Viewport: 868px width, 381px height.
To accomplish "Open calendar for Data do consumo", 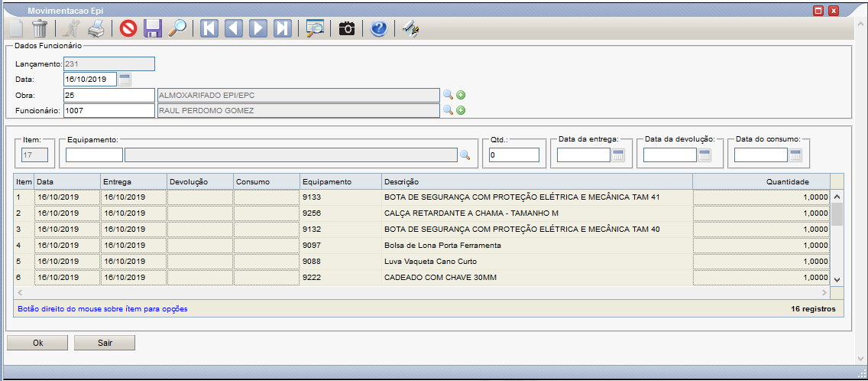I will [795, 155].
